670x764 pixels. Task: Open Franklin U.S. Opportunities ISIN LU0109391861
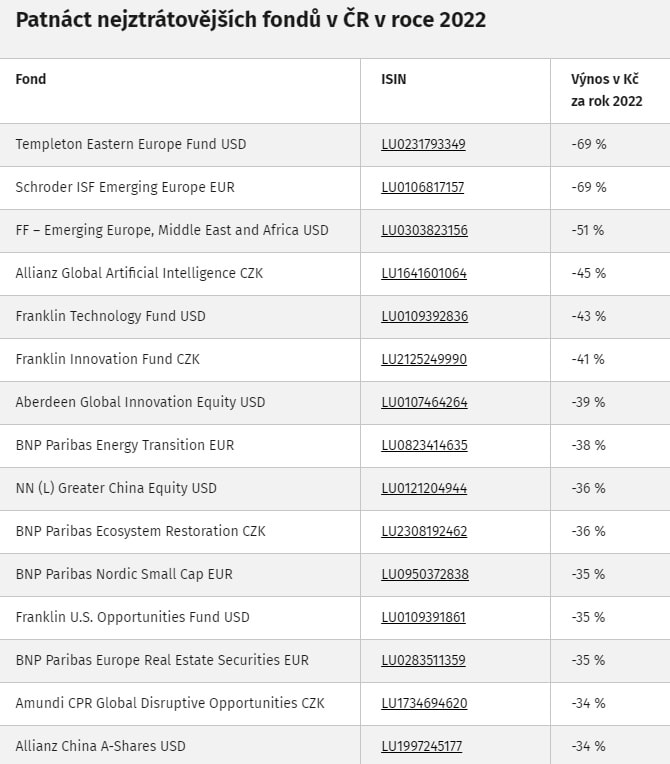pos(423,617)
